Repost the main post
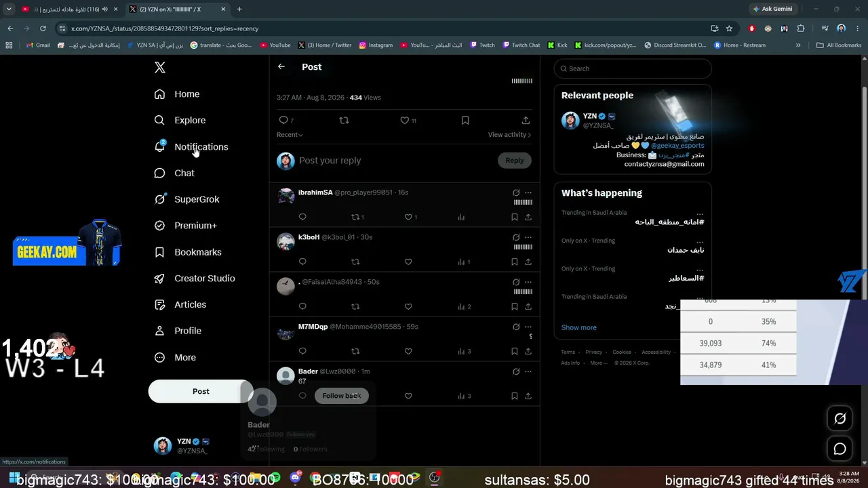This screenshot has height=488, width=868. tap(344, 120)
